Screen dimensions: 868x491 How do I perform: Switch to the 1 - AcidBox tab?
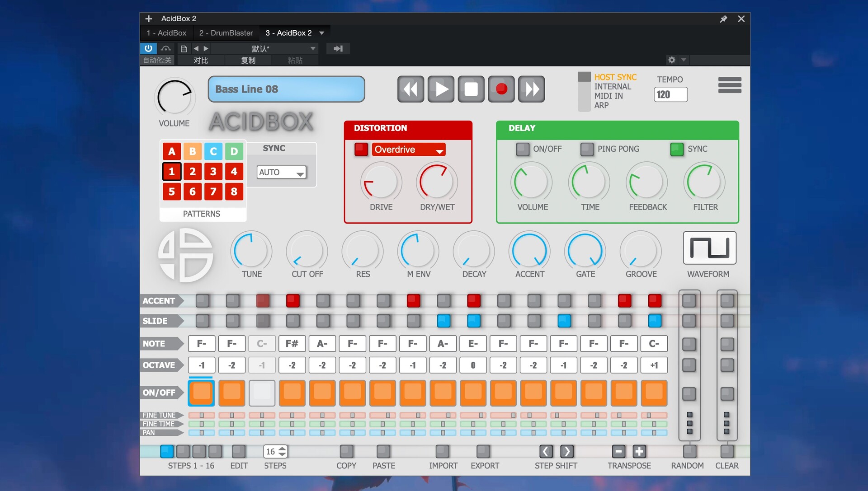click(x=166, y=33)
